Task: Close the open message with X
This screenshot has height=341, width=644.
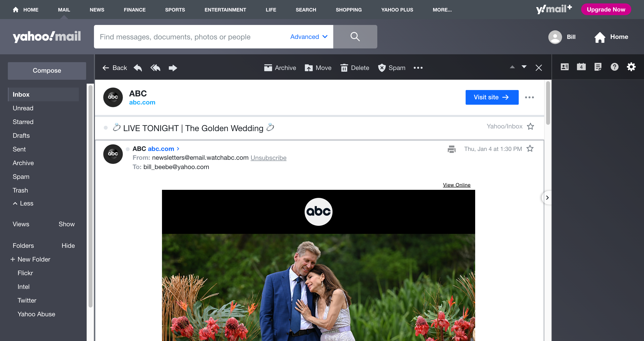Action: tap(539, 68)
